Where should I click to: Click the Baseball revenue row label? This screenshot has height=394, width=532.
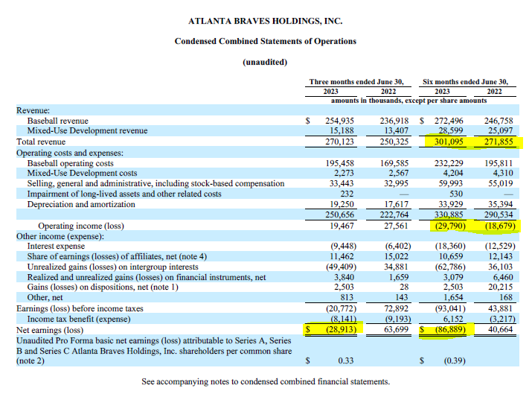click(57, 121)
